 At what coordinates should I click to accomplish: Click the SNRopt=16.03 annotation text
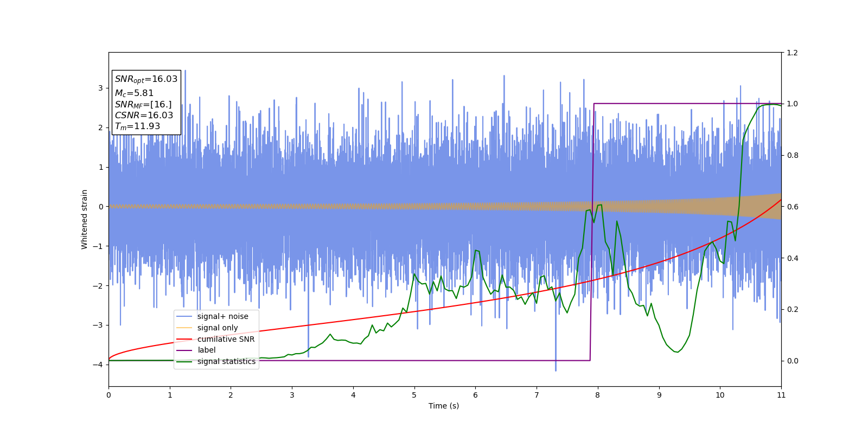146,79
